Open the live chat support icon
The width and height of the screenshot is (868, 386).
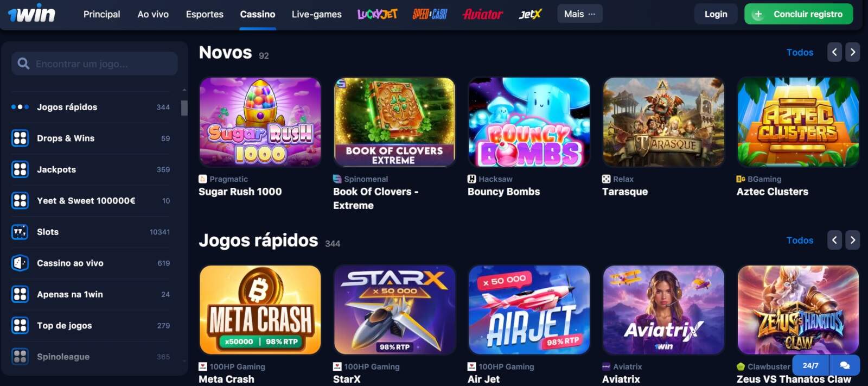click(x=844, y=365)
